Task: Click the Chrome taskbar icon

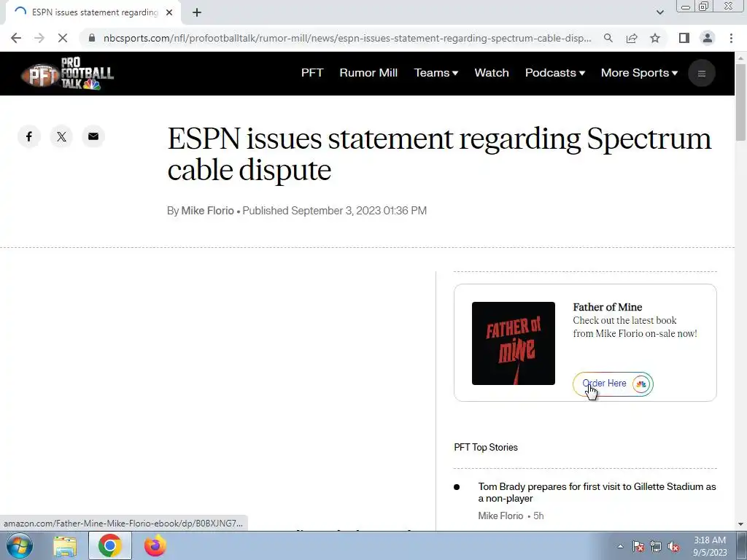Action: 109,545
